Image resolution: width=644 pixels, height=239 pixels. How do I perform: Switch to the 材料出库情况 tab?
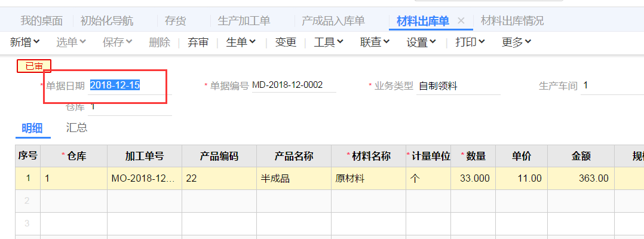pyautogui.click(x=512, y=21)
